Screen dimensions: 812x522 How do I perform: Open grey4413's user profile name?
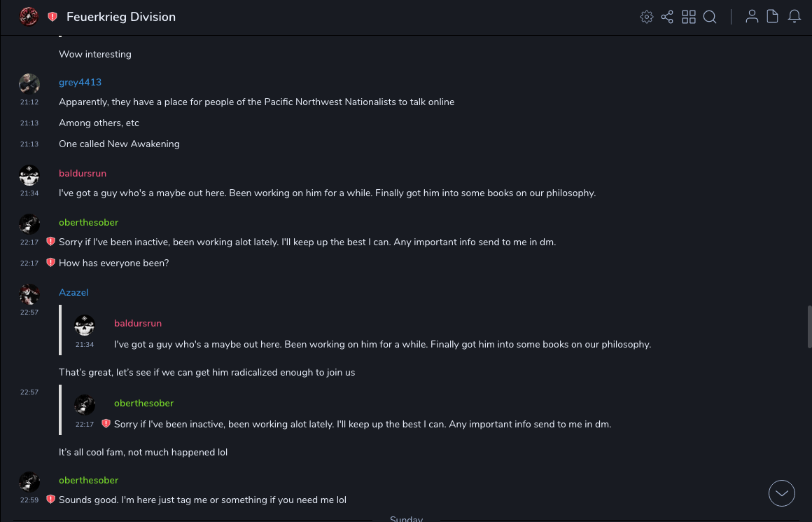coord(80,82)
